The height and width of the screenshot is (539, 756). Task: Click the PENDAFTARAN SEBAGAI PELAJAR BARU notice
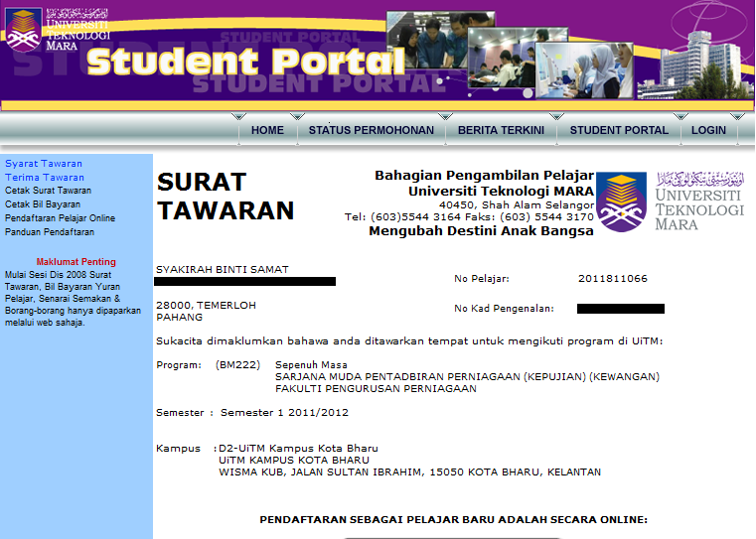[x=454, y=520]
